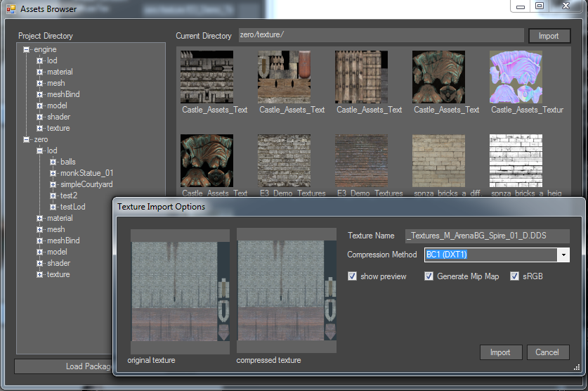Click Import in the Texture Import Options dialog
588x391 pixels.
click(501, 352)
